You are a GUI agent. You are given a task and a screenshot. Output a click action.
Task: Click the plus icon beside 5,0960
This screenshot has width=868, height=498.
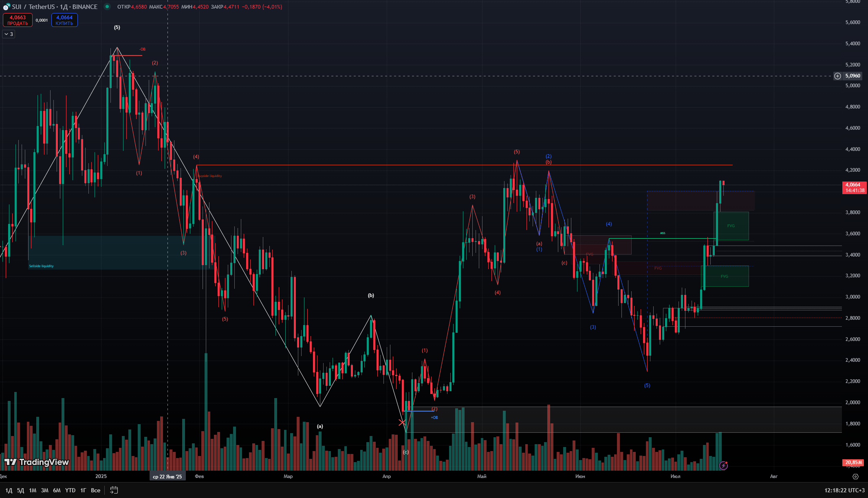837,76
